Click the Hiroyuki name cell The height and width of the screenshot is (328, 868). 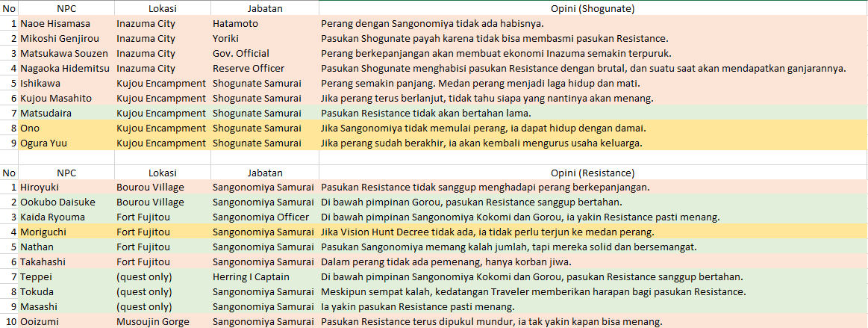(66, 188)
